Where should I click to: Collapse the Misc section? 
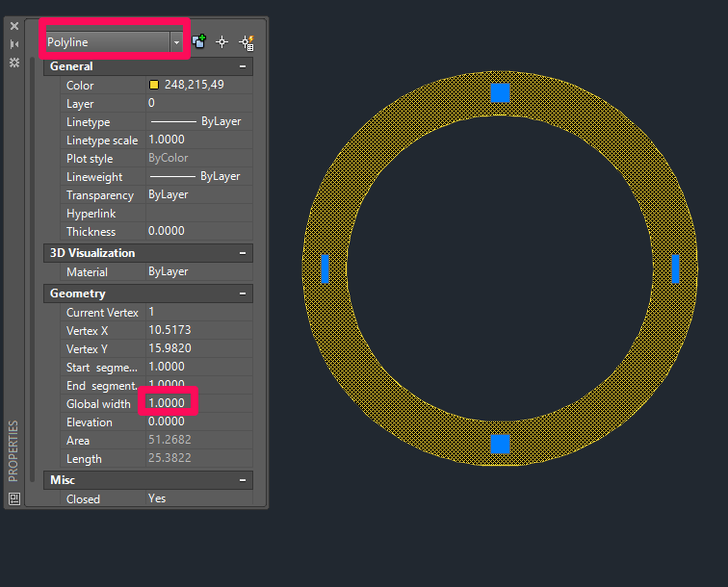click(x=243, y=480)
